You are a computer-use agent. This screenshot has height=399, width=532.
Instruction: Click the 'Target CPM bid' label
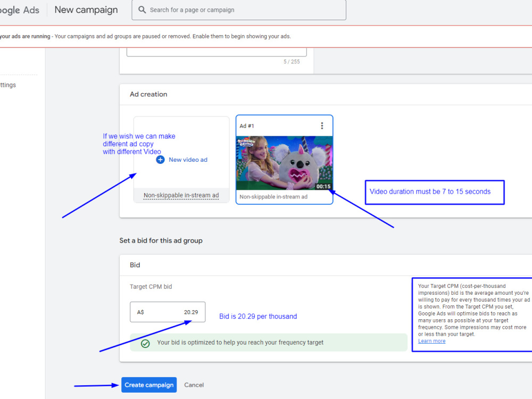pyautogui.click(x=151, y=287)
